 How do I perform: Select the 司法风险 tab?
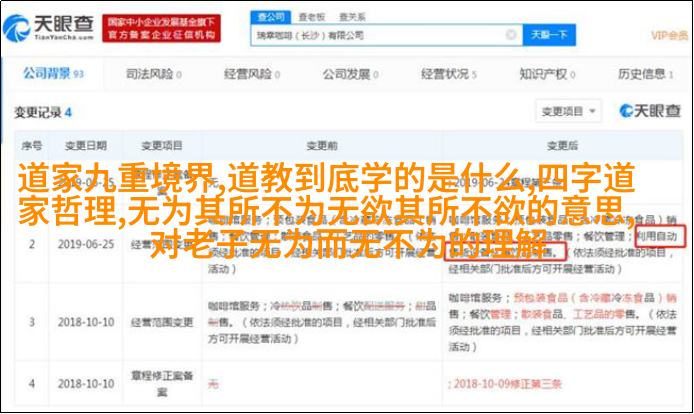(x=154, y=74)
